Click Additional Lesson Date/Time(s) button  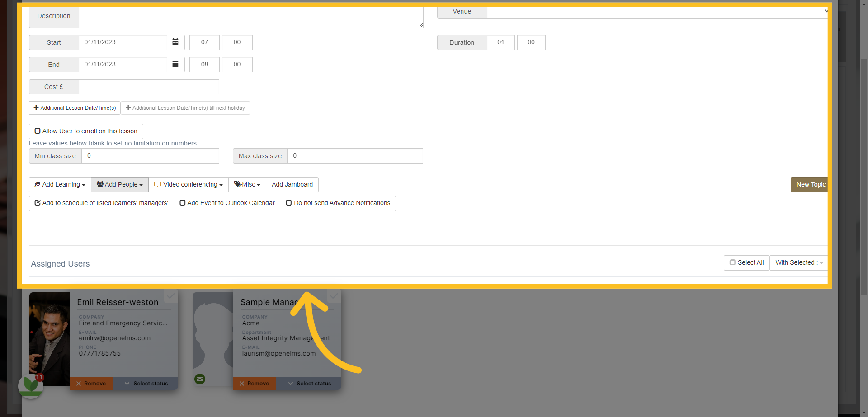click(75, 108)
